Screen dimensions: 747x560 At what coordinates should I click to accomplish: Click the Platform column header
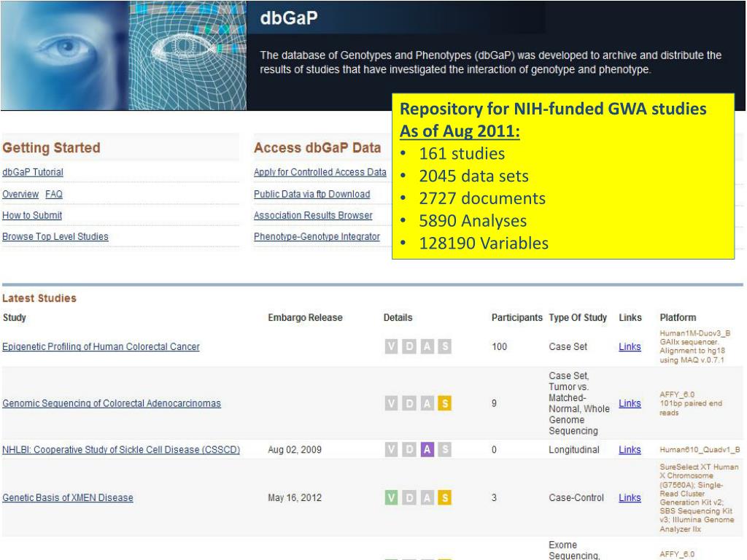[678, 318]
